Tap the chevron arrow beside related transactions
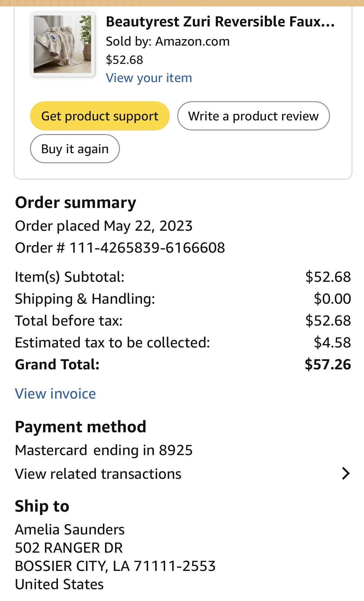Screen dimensions: 364x601 (x=346, y=474)
